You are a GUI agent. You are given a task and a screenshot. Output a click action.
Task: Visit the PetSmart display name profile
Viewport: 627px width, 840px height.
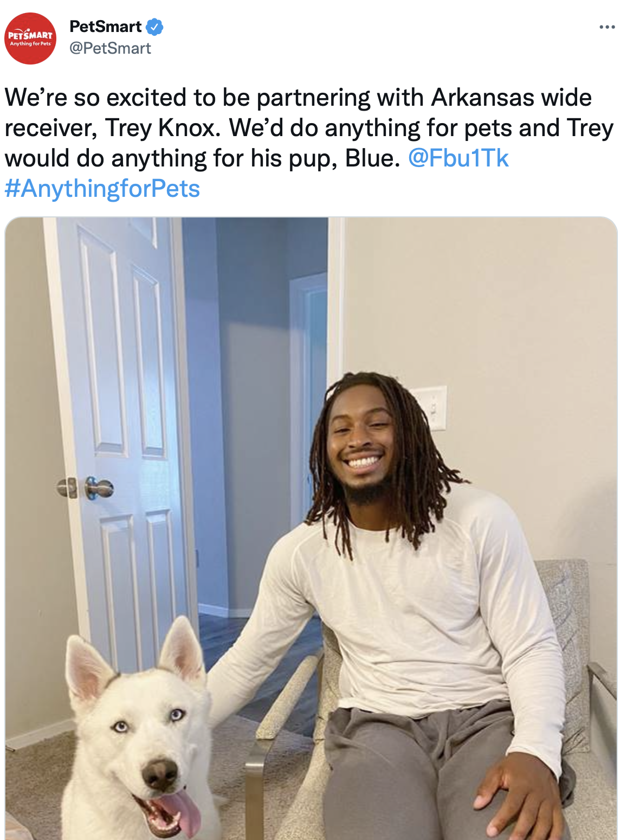coord(106,27)
